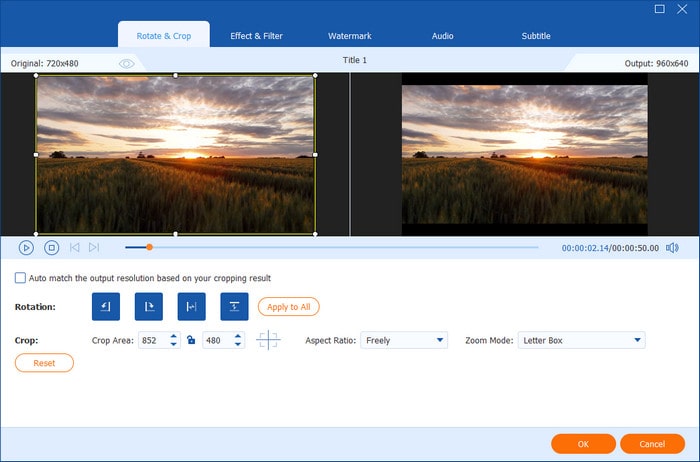
Task: Flip the video vertically
Action: pos(234,307)
